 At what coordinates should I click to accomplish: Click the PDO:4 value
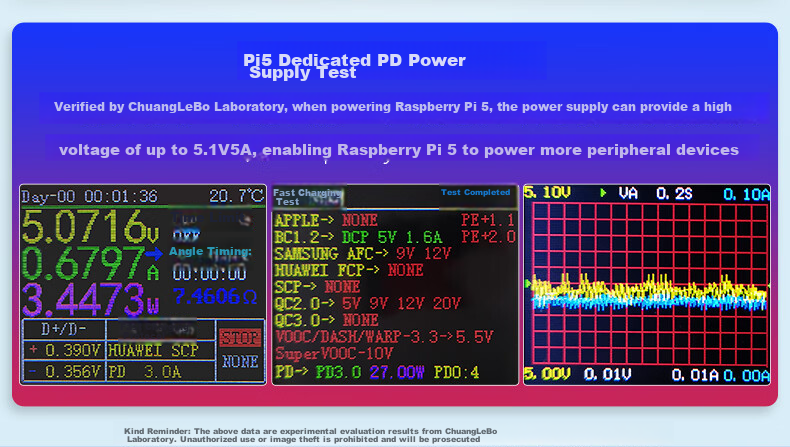tap(456, 372)
